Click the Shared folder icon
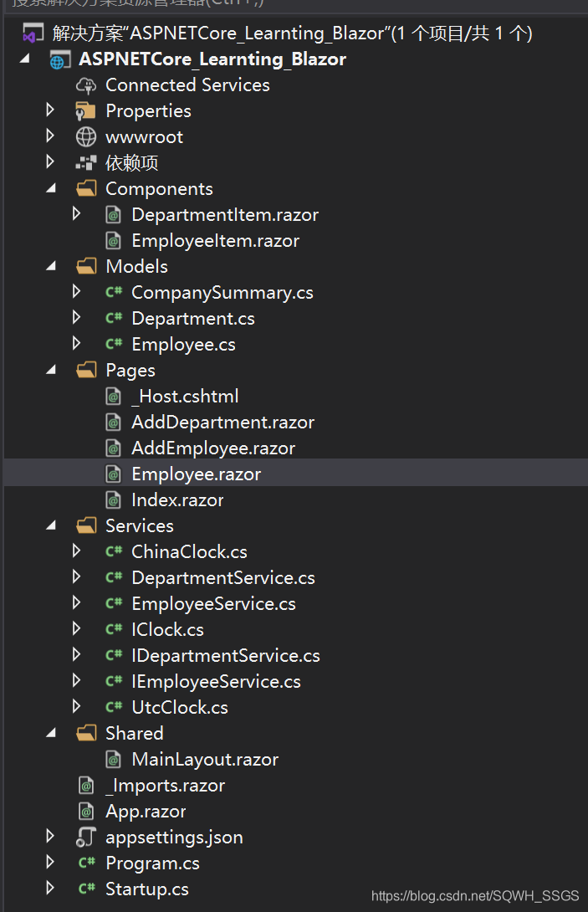588x912 pixels. [86, 733]
